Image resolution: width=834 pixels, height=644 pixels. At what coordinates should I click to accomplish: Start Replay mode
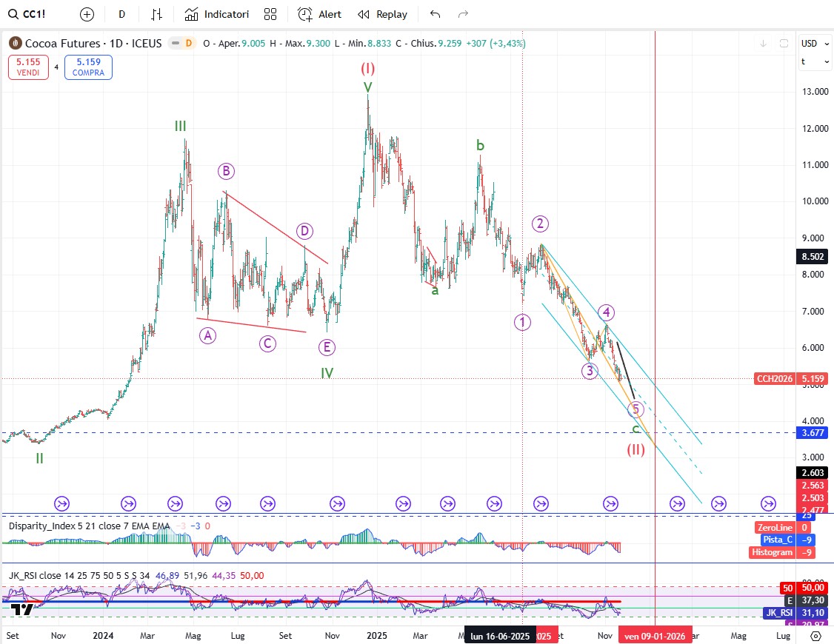tap(382, 14)
